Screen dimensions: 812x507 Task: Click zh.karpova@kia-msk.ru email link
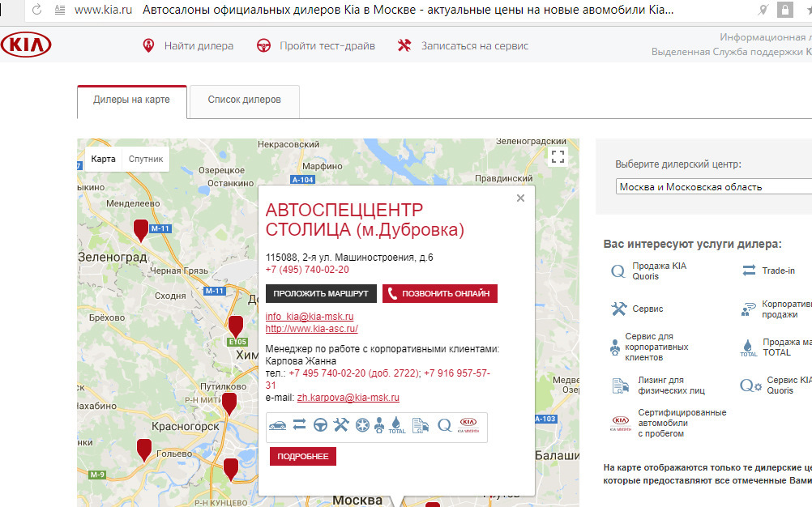tap(348, 398)
